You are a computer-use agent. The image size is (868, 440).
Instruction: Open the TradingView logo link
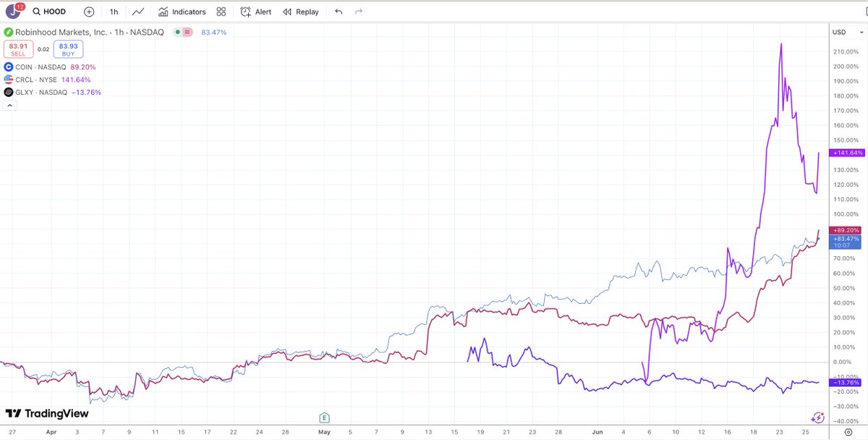point(47,413)
